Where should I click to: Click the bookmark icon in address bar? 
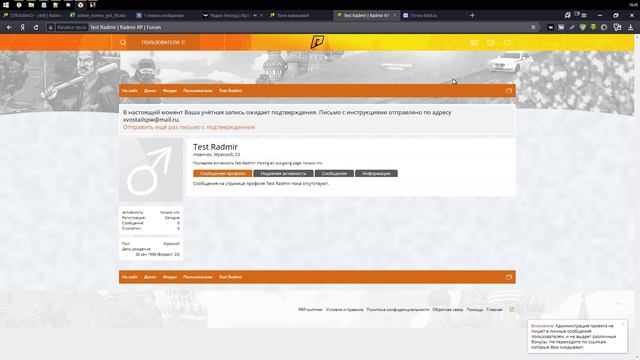[x=533, y=27]
